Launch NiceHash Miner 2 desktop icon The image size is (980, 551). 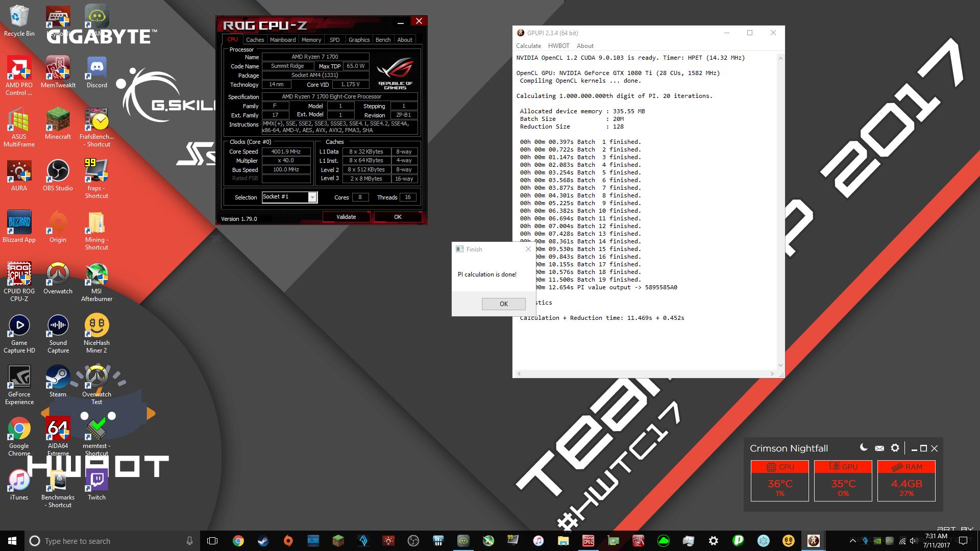click(96, 334)
